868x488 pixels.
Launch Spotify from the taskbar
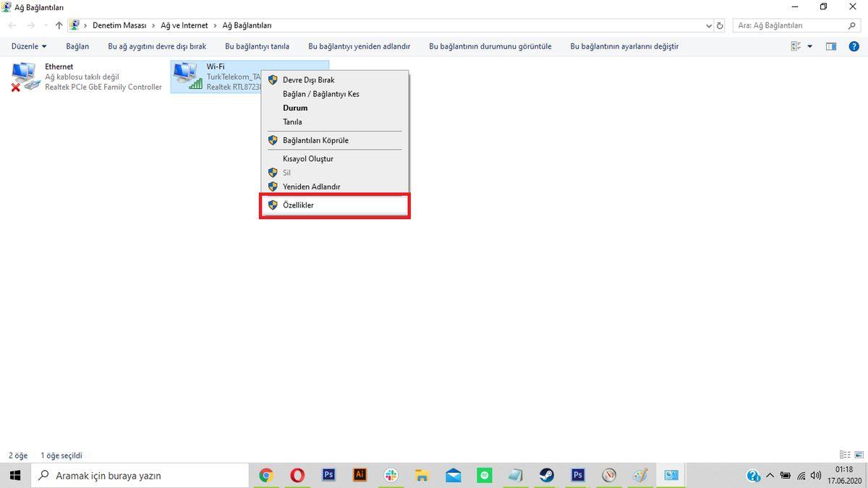tap(485, 475)
